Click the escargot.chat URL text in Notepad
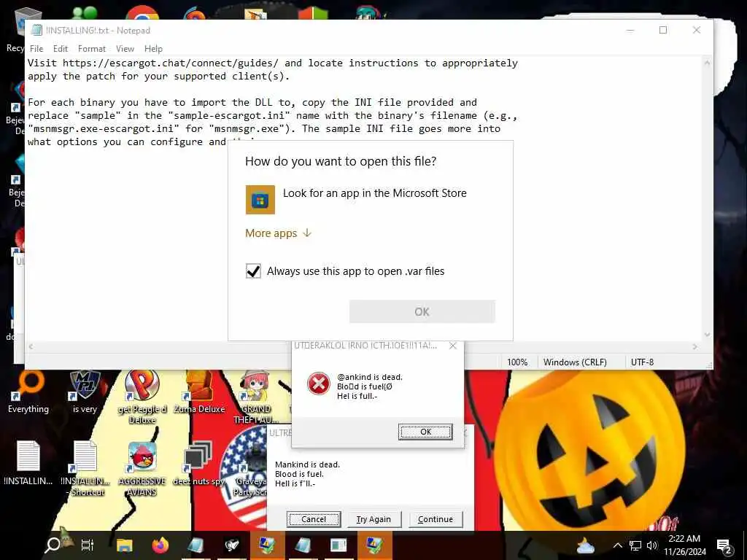The width and height of the screenshot is (747, 560). [171, 63]
